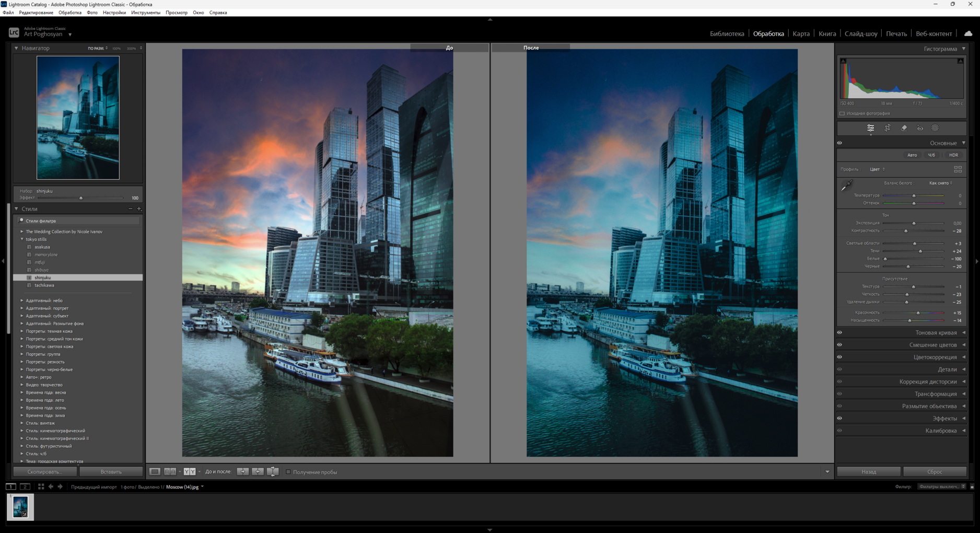The height and width of the screenshot is (533, 980).
Task: Switch to loupe view mode icon
Action: point(155,472)
